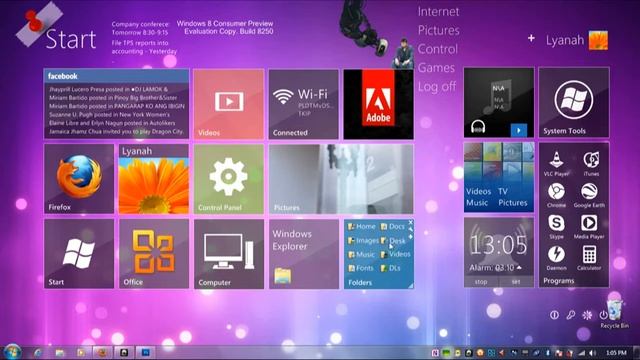Open the Home folder in Folders tile
The image size is (640, 360).
tap(362, 227)
